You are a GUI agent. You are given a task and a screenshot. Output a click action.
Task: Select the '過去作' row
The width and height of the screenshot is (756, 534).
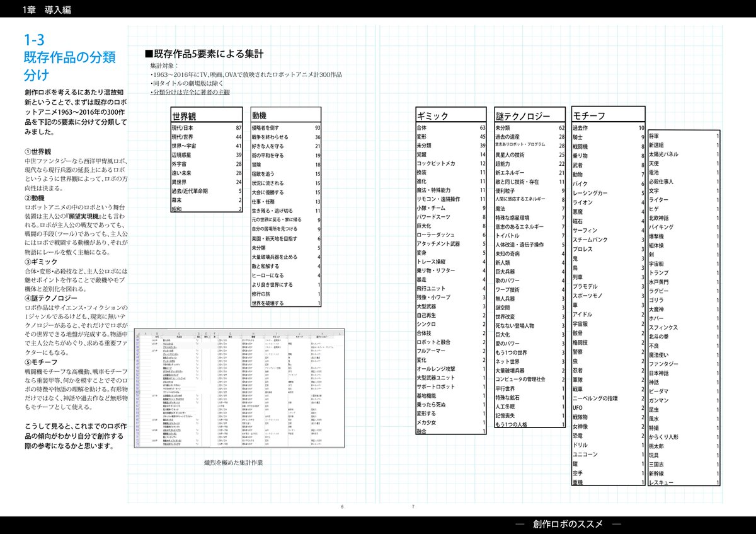609,128
